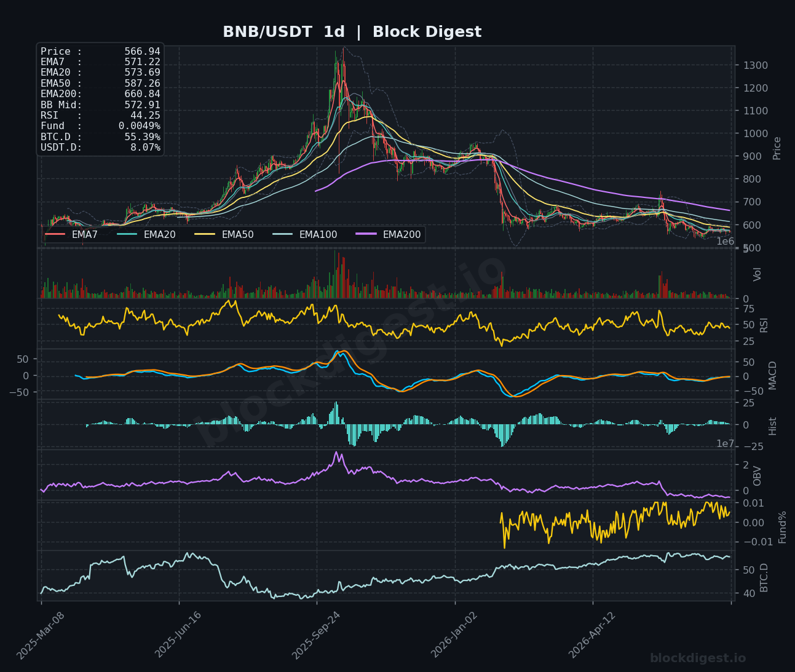Click the EMA7 legend entry
Screen dimensions: 795x672
71,235
